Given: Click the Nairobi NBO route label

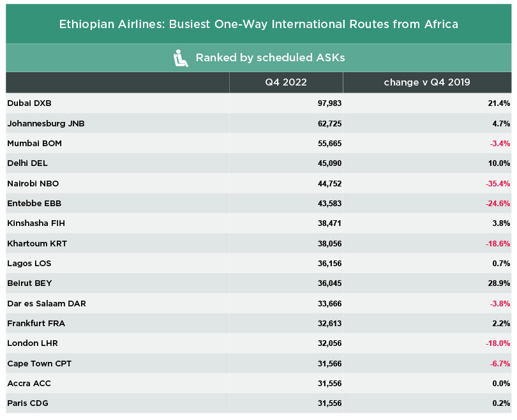Looking at the screenshot, I should click(x=33, y=183).
